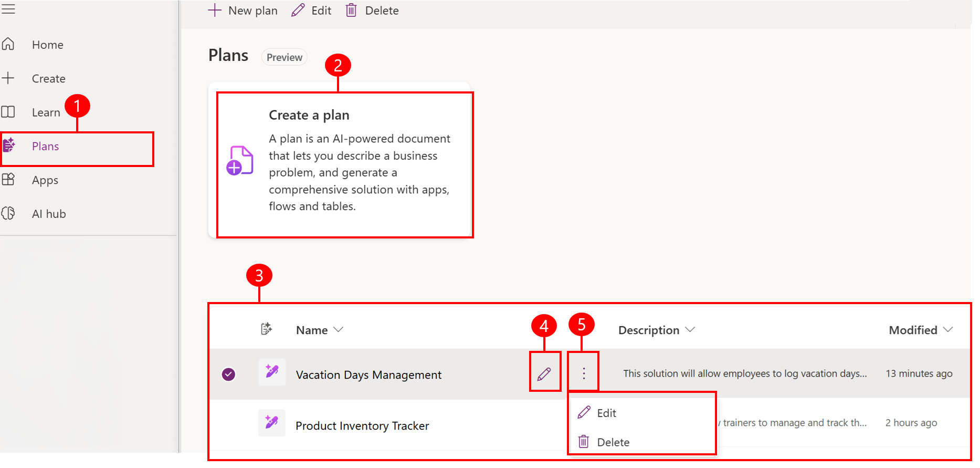Toggle the hamburger navigation menu

(8, 9)
